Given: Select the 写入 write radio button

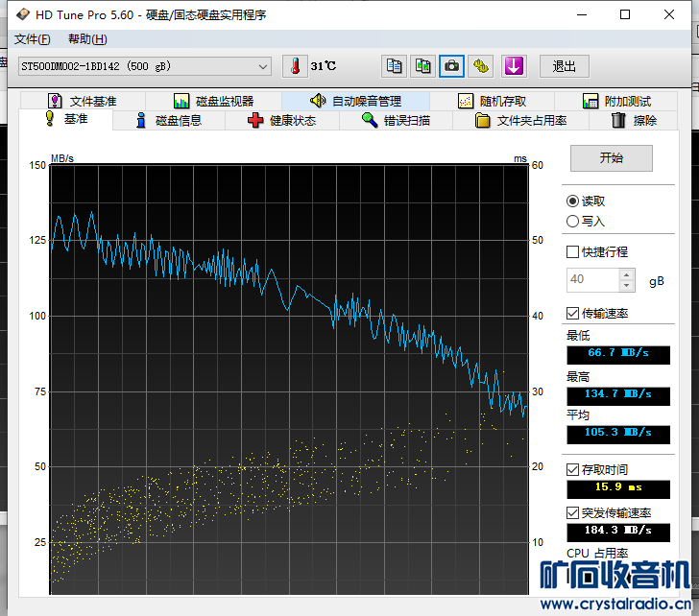Looking at the screenshot, I should tap(573, 221).
